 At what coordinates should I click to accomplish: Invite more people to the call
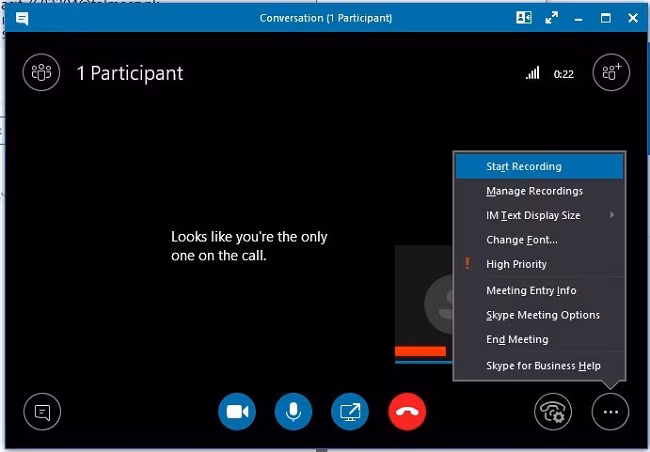pos(611,72)
